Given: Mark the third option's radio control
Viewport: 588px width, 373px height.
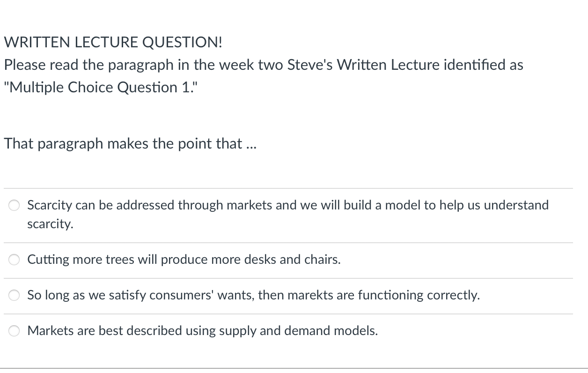Looking at the screenshot, I should [x=14, y=295].
